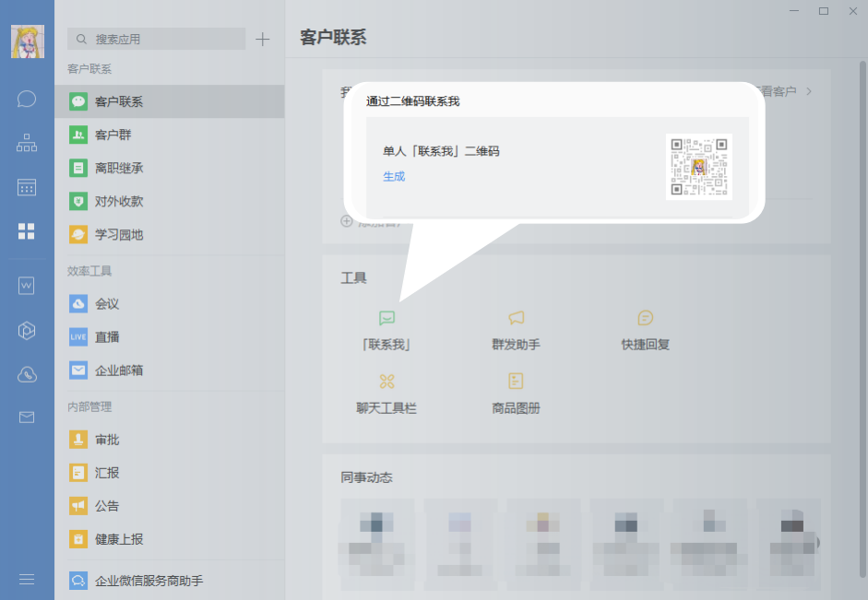868x600 pixels.
Task: Maximize the window
Action: click(x=824, y=11)
